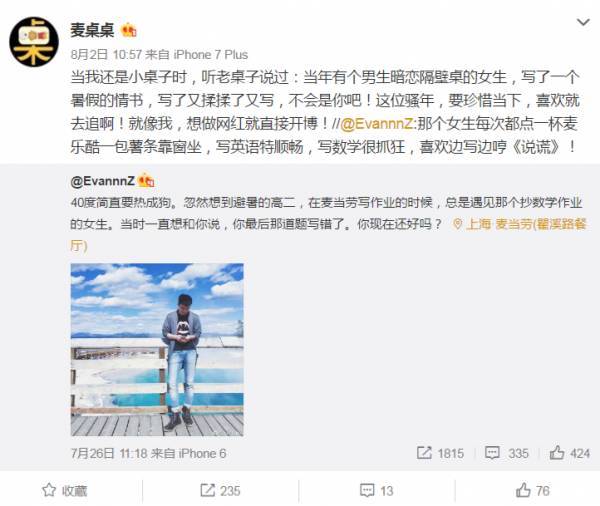The height and width of the screenshot is (506, 600).
Task: Click the 麦桌桌 username link
Action: click(x=92, y=30)
